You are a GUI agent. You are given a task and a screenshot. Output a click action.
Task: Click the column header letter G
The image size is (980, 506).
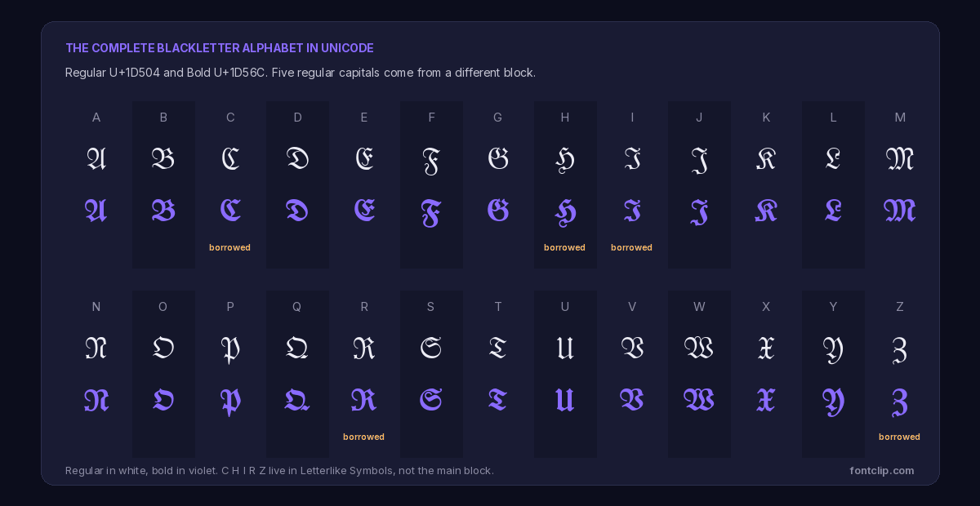point(498,118)
